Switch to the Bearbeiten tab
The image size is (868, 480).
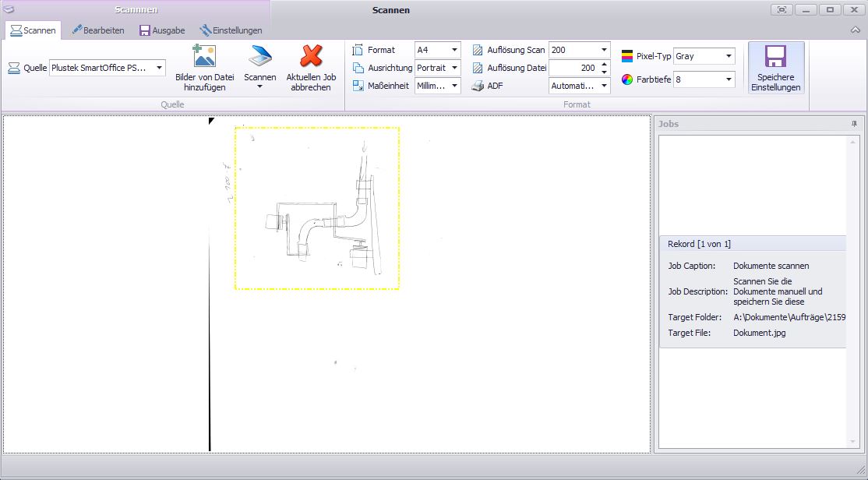coord(98,30)
